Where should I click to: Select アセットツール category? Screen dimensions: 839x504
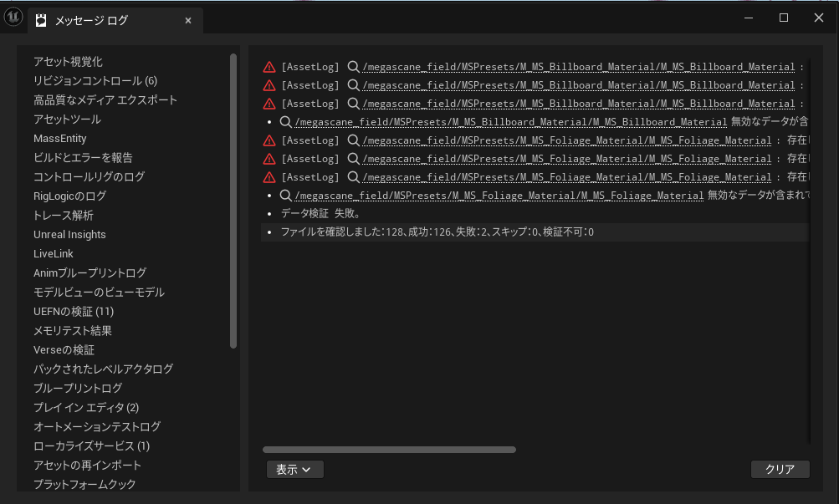67,120
